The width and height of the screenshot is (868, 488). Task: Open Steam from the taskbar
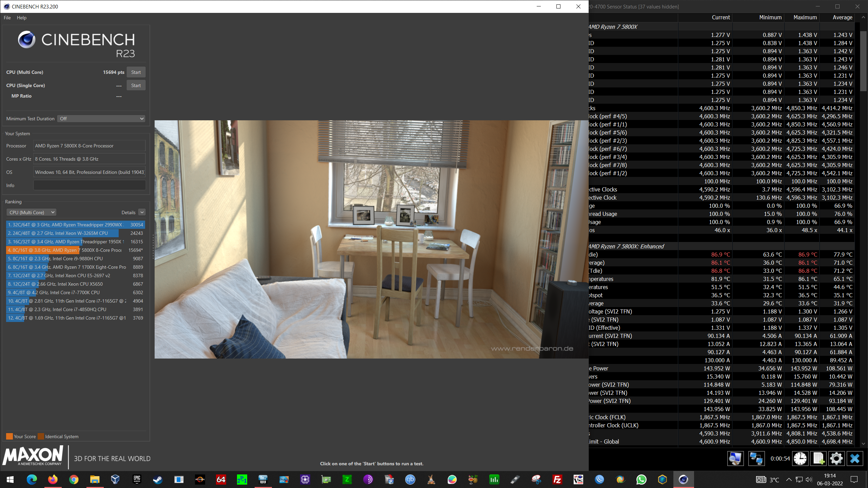(158, 480)
